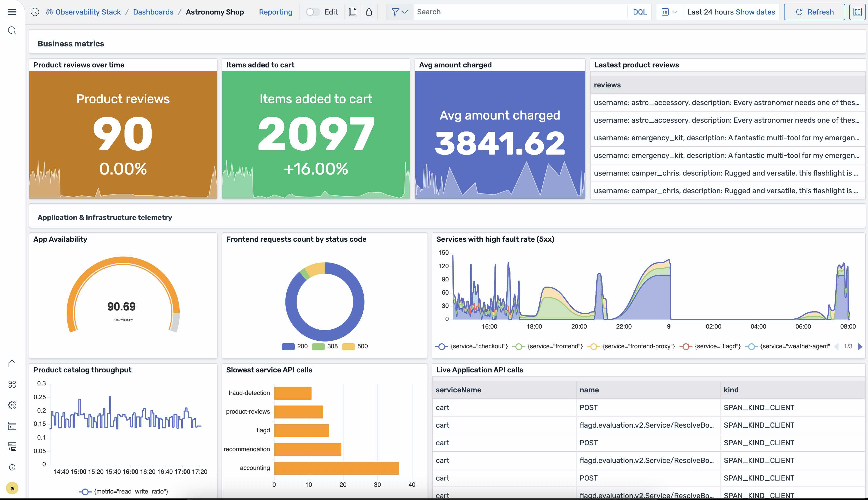Go to previous legend page arrow
868x500 pixels.
pyautogui.click(x=836, y=346)
